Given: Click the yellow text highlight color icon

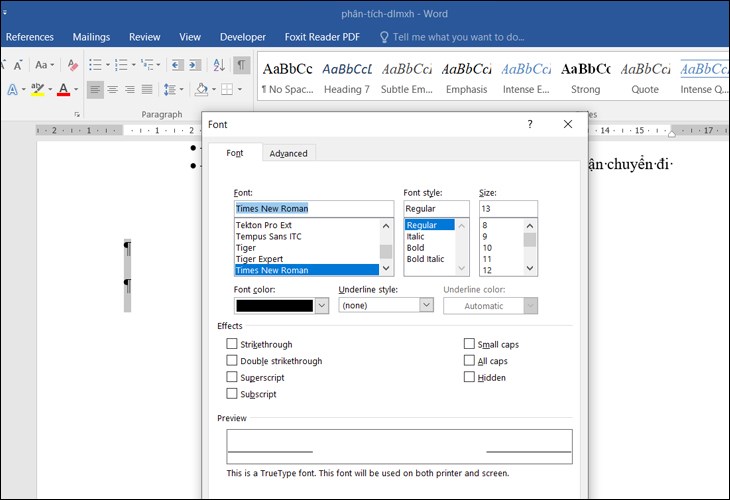Looking at the screenshot, I should click(x=37, y=90).
